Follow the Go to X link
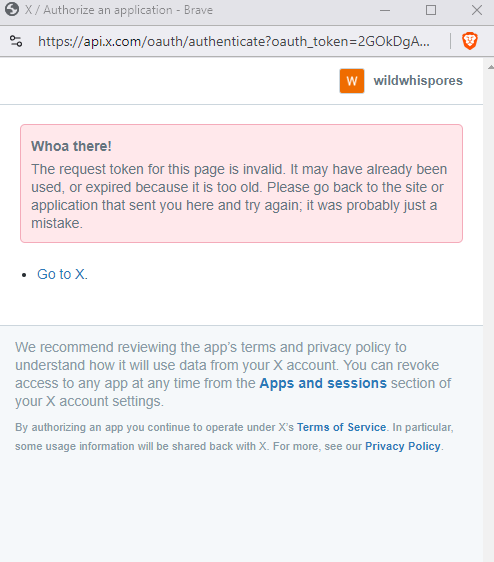 coord(62,274)
